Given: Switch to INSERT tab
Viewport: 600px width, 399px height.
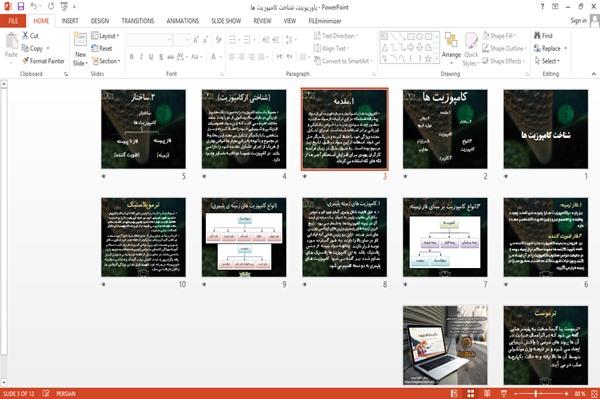Looking at the screenshot, I should click(70, 21).
